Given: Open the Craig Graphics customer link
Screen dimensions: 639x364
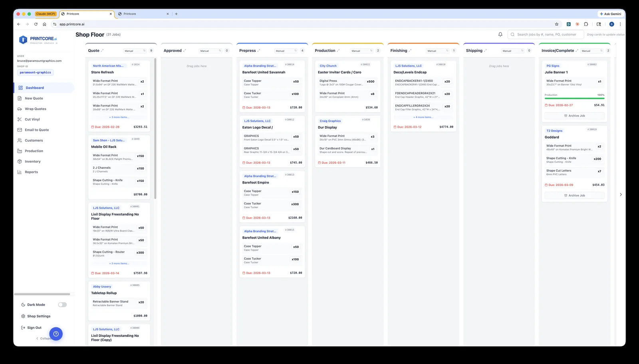Looking at the screenshot, I should [x=330, y=121].
